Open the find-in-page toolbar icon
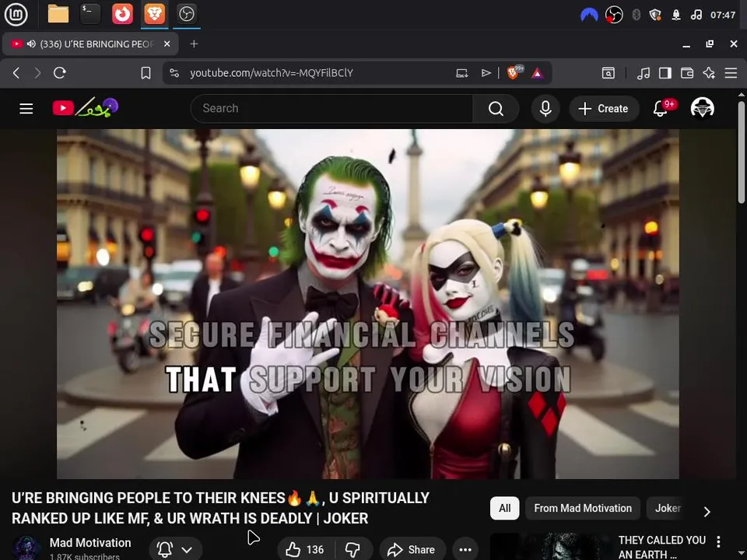Screen dimensions: 747x560 pos(608,73)
